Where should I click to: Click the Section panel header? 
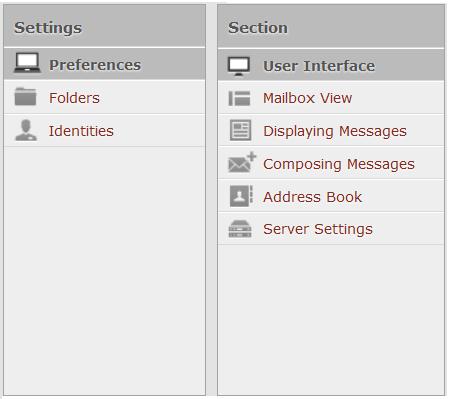331,27
